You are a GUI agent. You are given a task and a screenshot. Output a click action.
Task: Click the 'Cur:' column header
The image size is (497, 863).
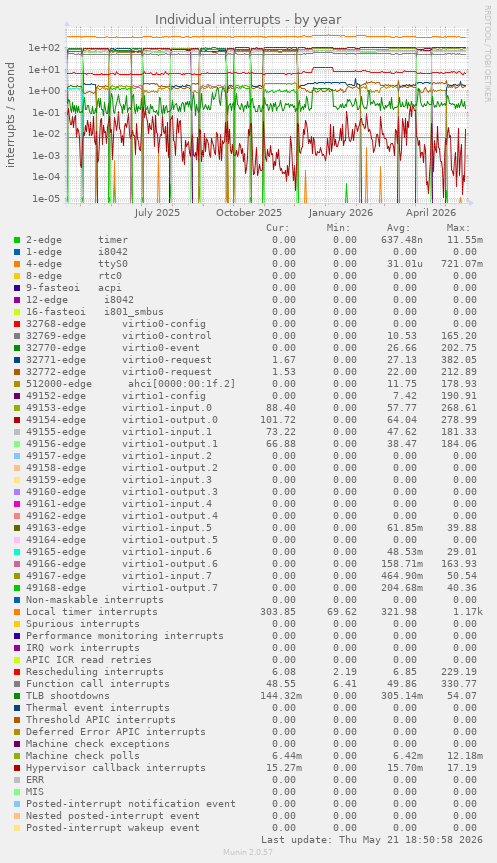click(x=278, y=228)
